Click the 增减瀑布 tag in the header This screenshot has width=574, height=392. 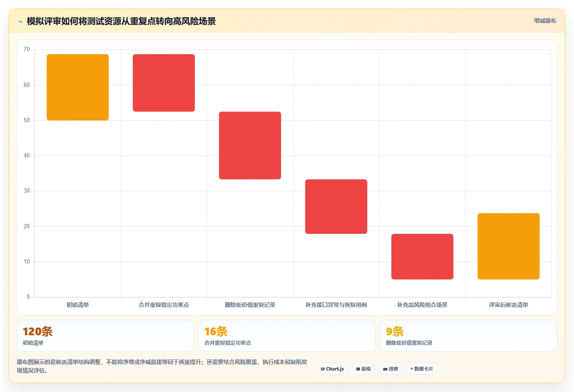click(545, 21)
